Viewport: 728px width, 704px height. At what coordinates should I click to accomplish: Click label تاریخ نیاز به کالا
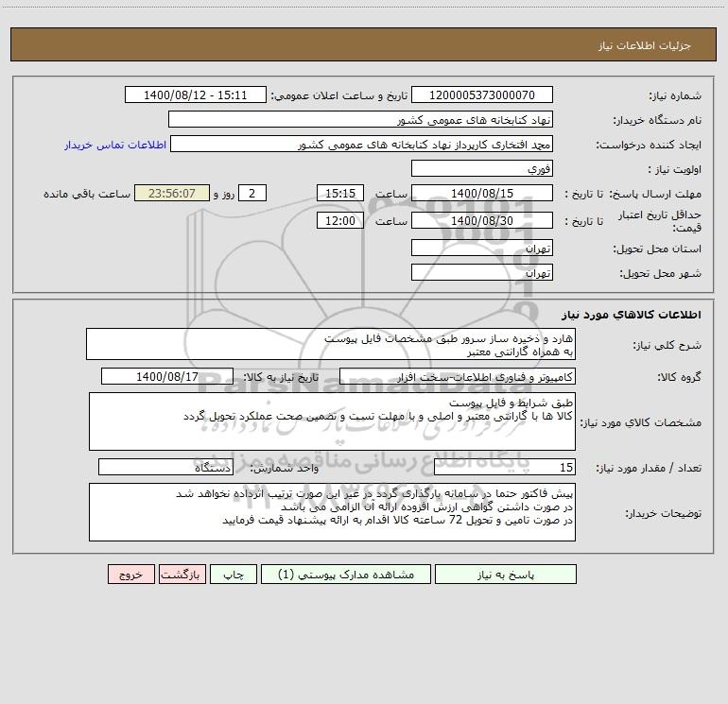[x=281, y=377]
